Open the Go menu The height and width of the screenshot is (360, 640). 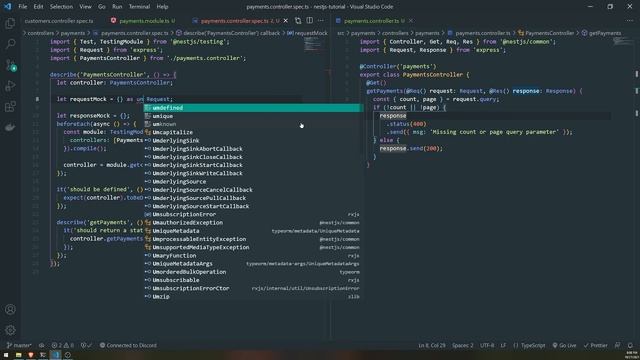pos(102,7)
